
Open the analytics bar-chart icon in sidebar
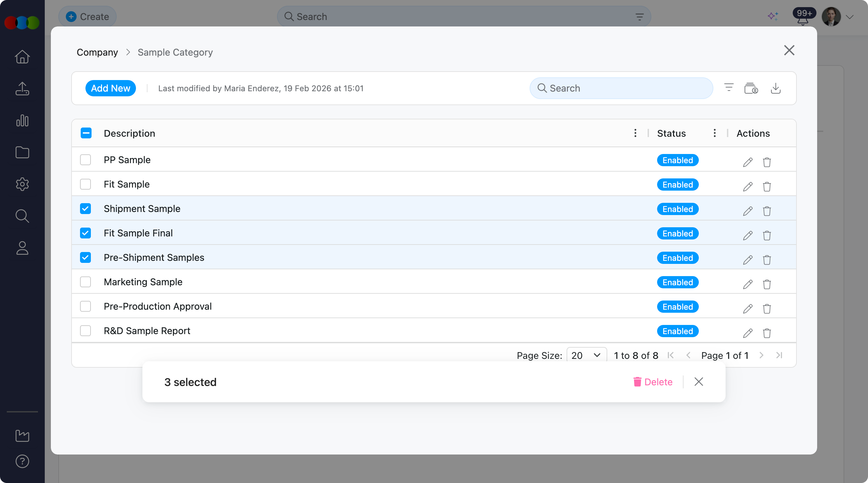click(22, 120)
